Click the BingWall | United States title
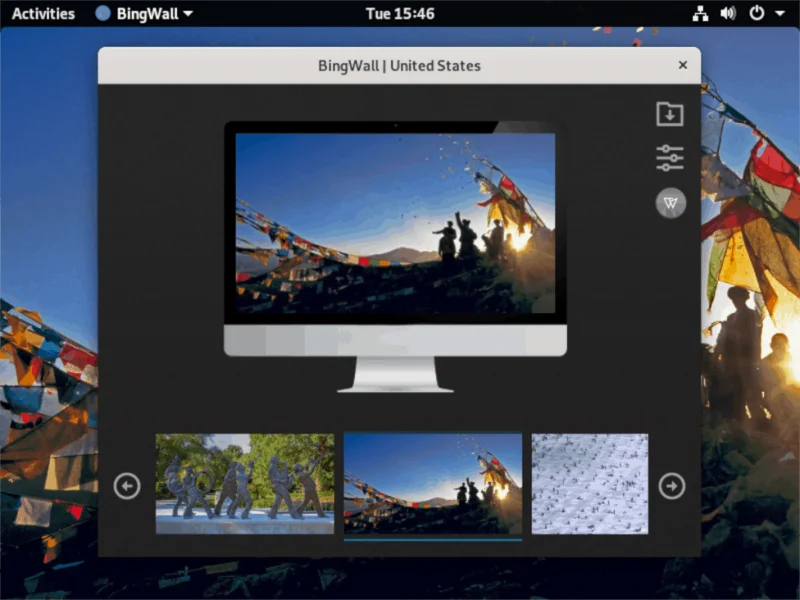This screenshot has width=800, height=600. click(x=399, y=66)
